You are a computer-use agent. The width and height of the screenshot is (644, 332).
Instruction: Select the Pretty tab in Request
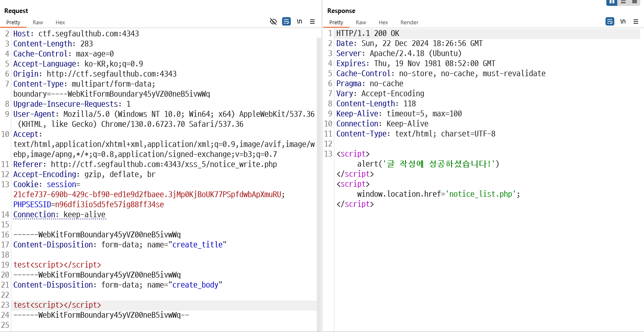pyautogui.click(x=13, y=23)
